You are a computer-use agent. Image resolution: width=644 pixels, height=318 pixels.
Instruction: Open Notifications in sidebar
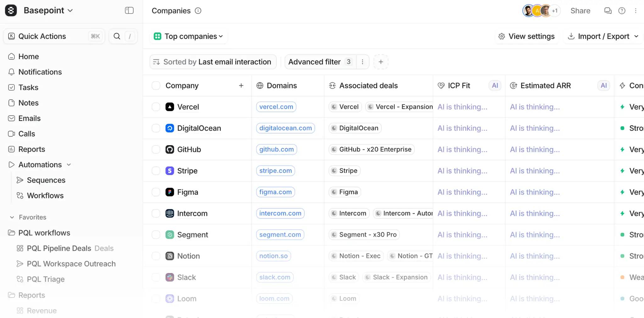[x=35, y=72]
